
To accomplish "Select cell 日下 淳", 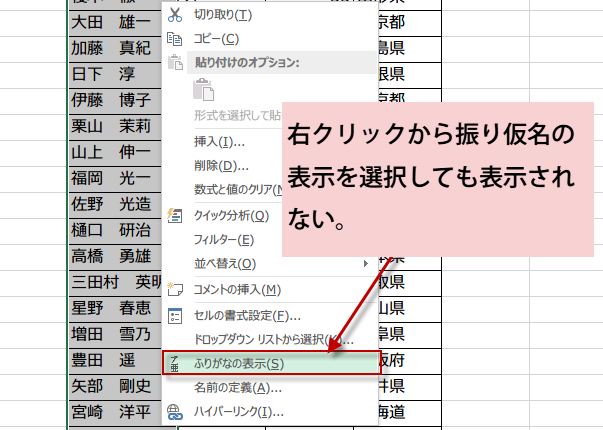I will 115,75.
